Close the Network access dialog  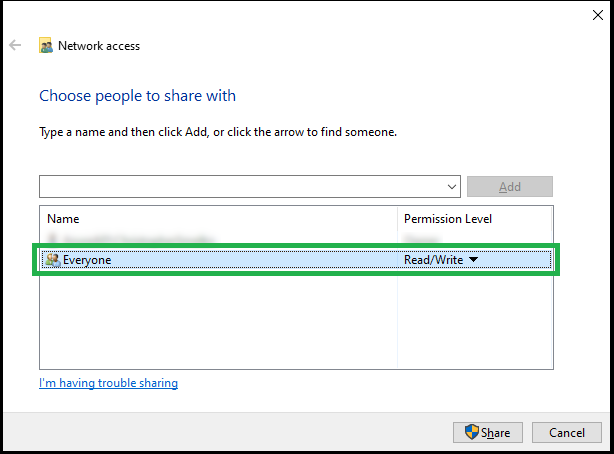[x=598, y=15]
